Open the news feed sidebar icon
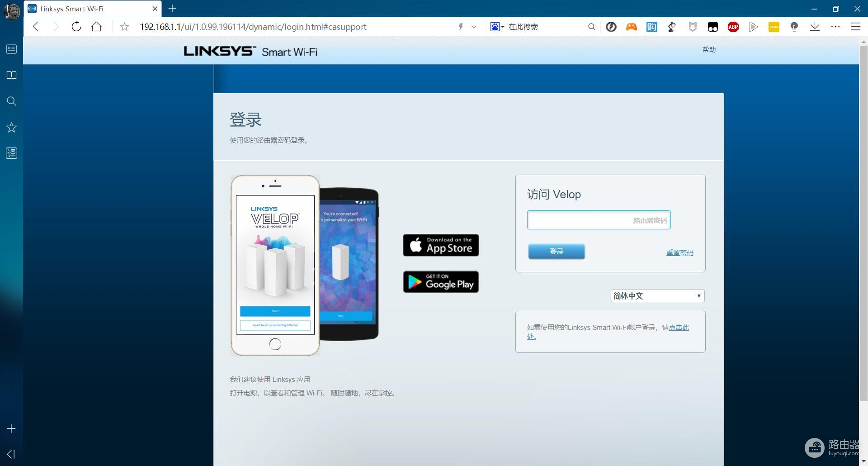Screen dimensions: 868x466 [x=11, y=49]
